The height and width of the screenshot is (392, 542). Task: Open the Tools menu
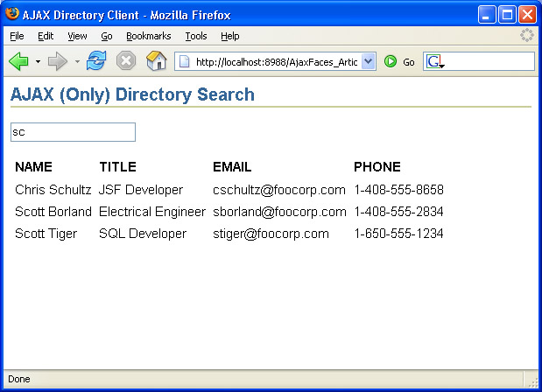pyautogui.click(x=196, y=36)
